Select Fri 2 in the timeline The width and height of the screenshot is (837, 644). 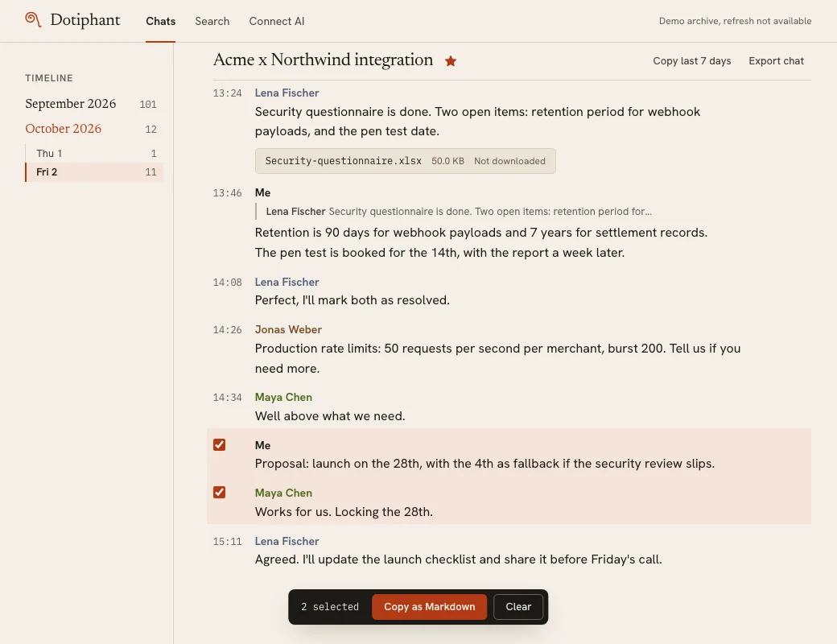94,172
